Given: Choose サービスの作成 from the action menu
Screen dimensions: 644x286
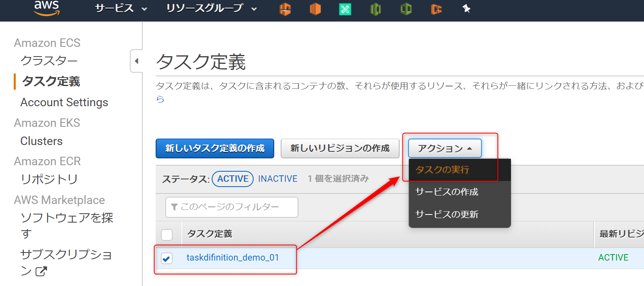Looking at the screenshot, I should pyautogui.click(x=460, y=192).
